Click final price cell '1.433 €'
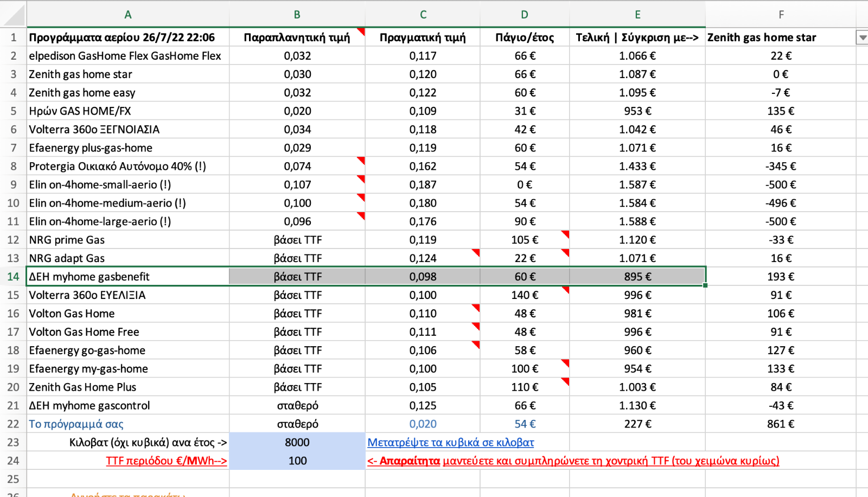 coord(637,166)
